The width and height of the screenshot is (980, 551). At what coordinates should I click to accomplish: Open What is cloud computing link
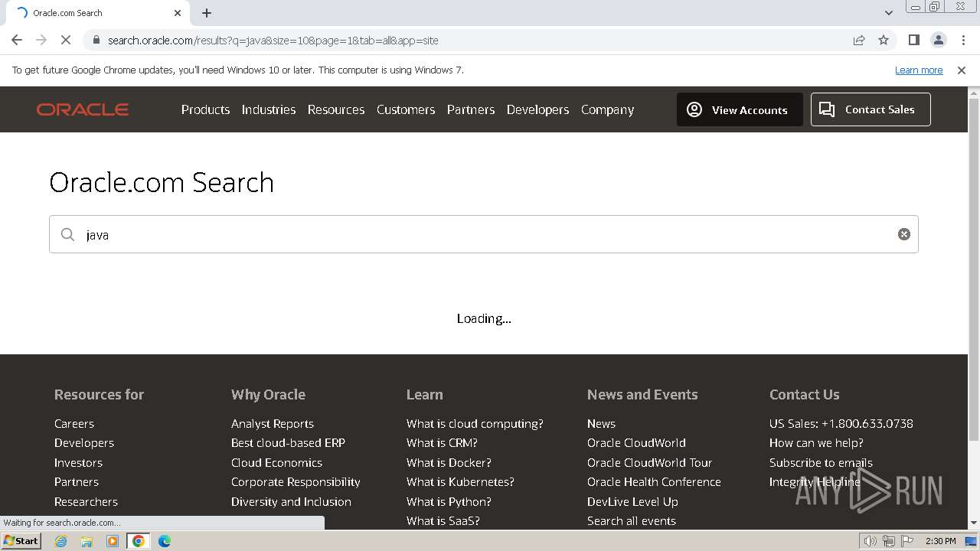click(475, 423)
